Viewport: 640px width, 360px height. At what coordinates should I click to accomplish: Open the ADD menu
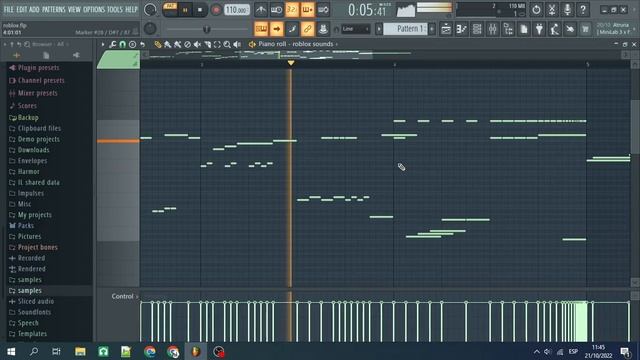click(35, 9)
